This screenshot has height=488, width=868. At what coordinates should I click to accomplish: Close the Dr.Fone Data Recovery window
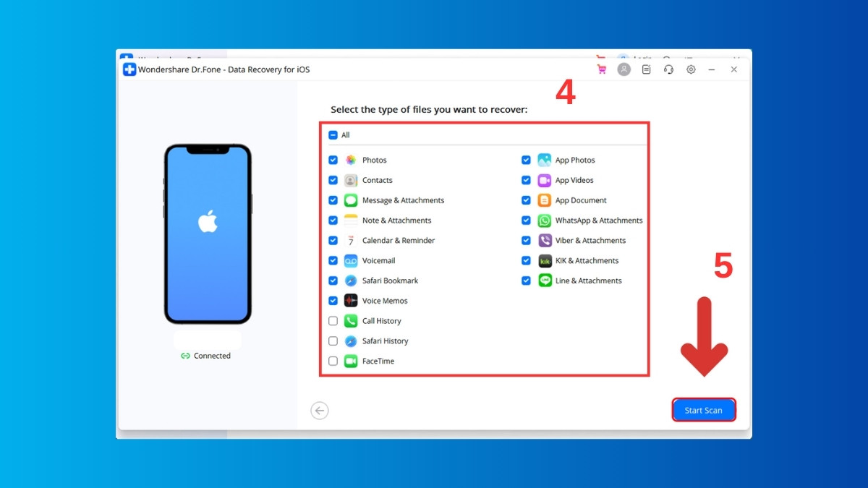(x=733, y=69)
